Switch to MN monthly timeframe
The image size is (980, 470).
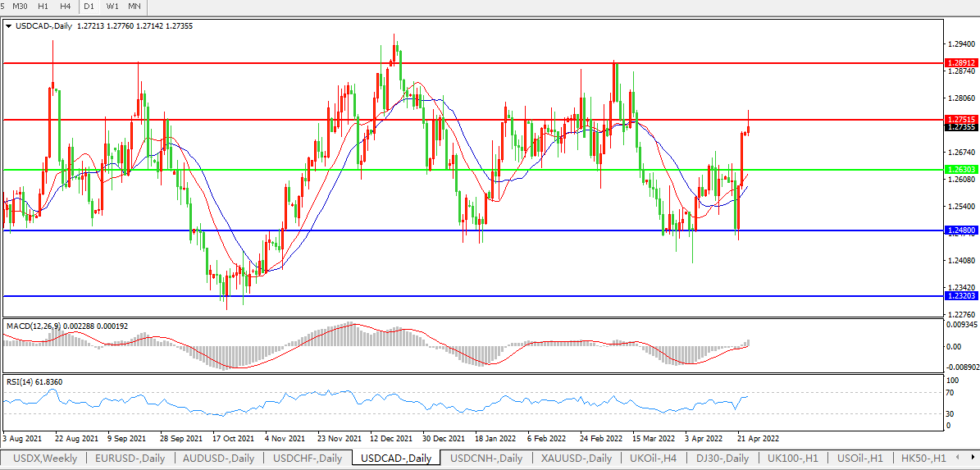[134, 7]
